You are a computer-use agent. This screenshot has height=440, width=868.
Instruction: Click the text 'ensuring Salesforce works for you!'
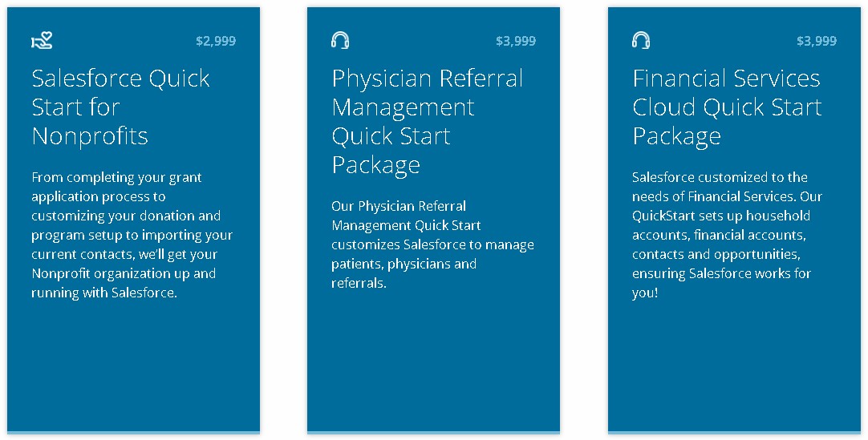pyautogui.click(x=721, y=283)
